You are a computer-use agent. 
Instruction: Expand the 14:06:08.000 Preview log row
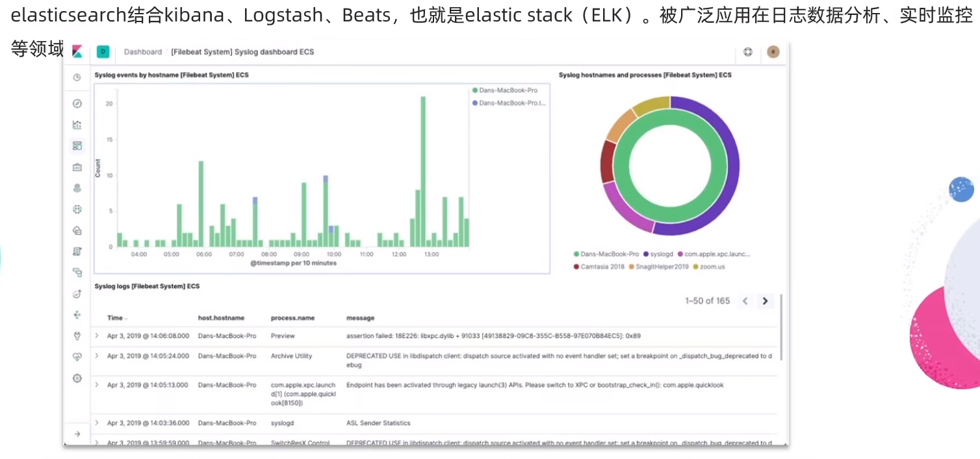point(97,335)
